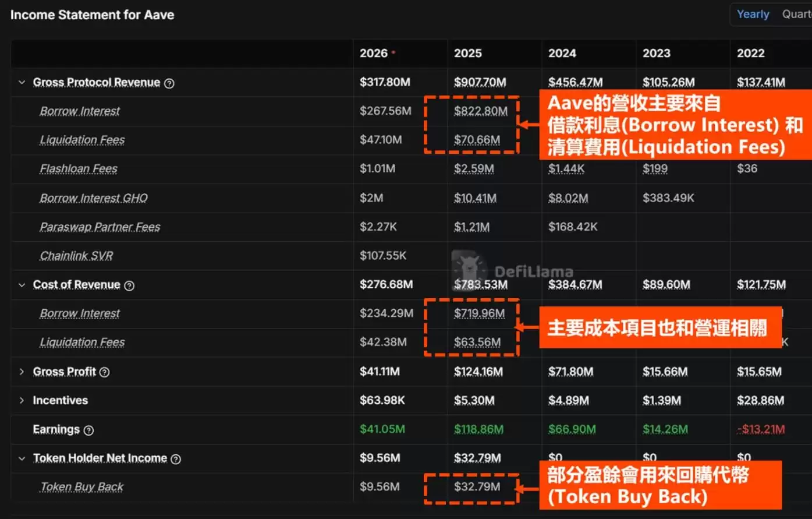Open the Earnings help icon
This screenshot has height=519, width=812.
[x=88, y=430]
